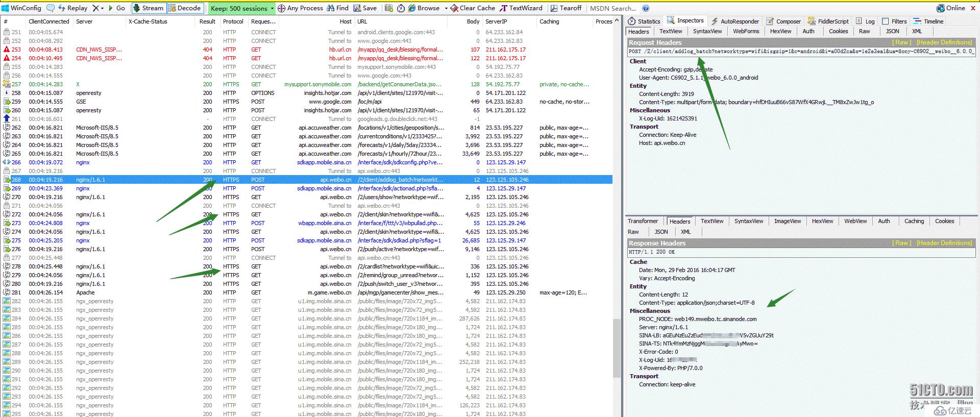Click the Remove X toolbar icon

[x=95, y=8]
